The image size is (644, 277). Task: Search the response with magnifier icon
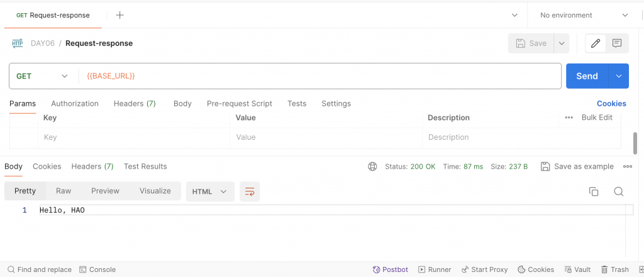click(618, 191)
